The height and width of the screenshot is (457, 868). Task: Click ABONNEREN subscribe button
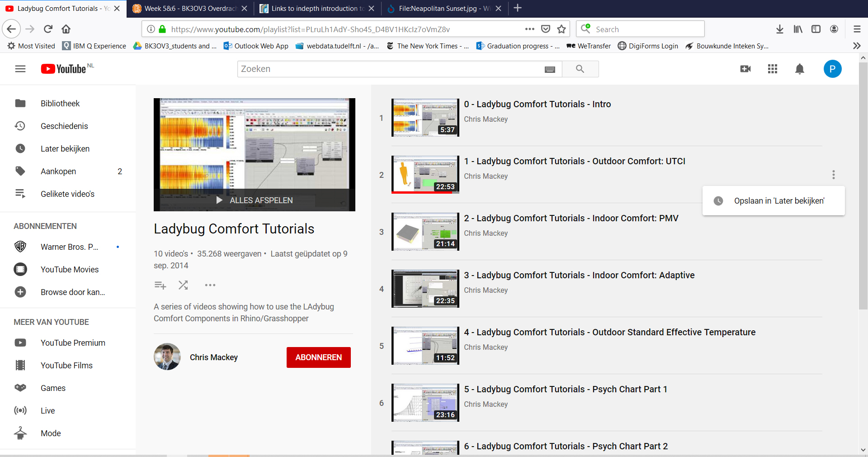coord(319,357)
